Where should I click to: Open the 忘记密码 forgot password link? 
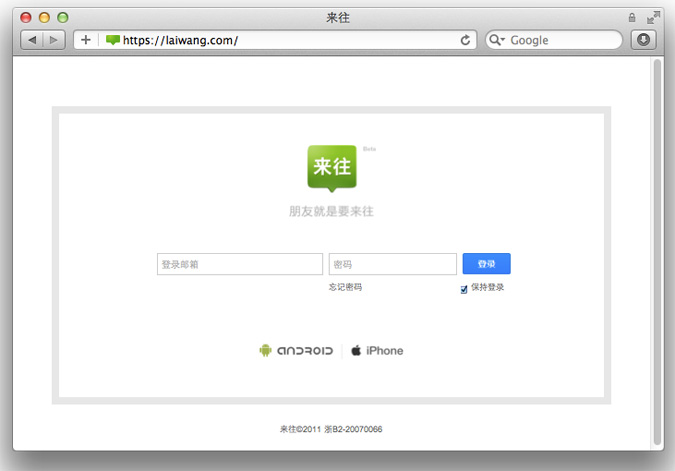(345, 287)
